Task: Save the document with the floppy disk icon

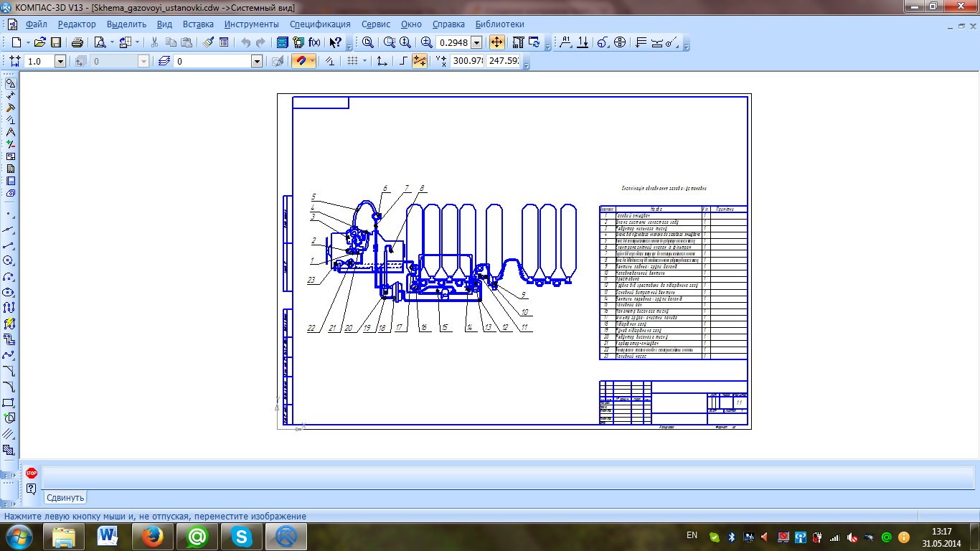Action: [56, 42]
